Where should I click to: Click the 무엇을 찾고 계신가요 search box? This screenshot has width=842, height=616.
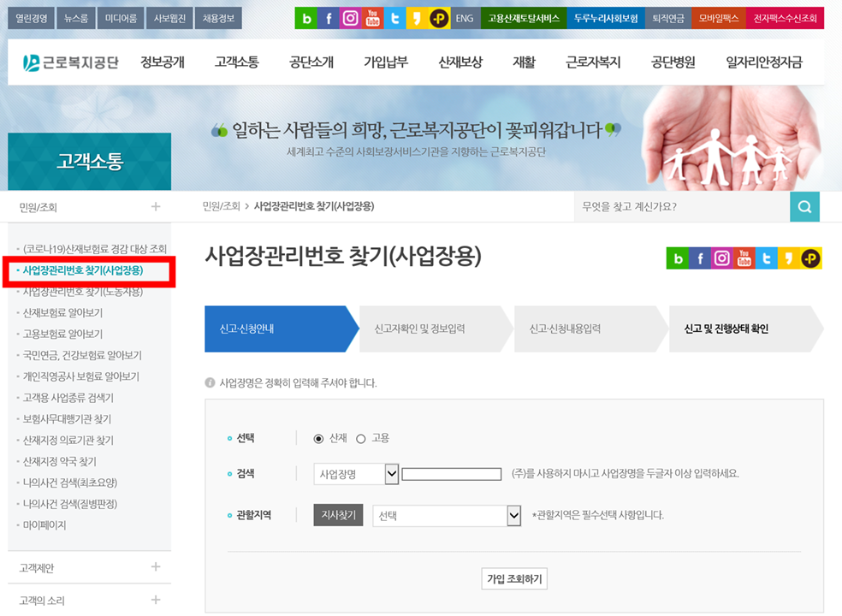(682, 207)
